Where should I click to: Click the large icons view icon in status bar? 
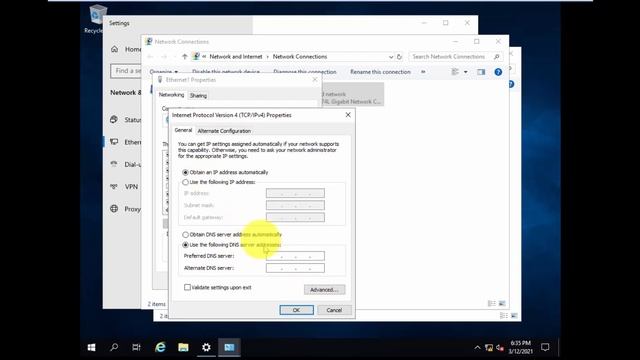click(502, 304)
